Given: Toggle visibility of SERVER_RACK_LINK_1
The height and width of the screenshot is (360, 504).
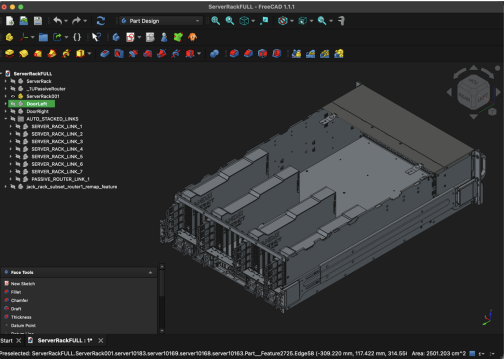Looking at the screenshot, I should [18, 127].
